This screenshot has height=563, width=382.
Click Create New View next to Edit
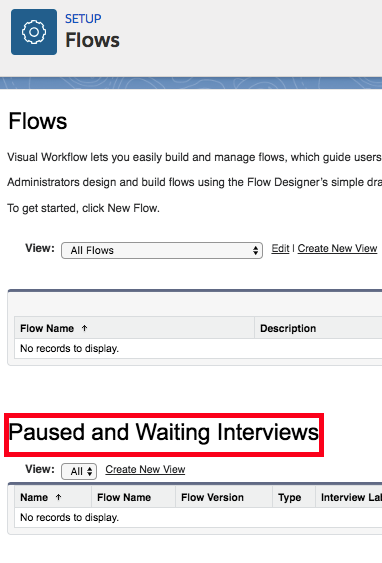point(337,248)
